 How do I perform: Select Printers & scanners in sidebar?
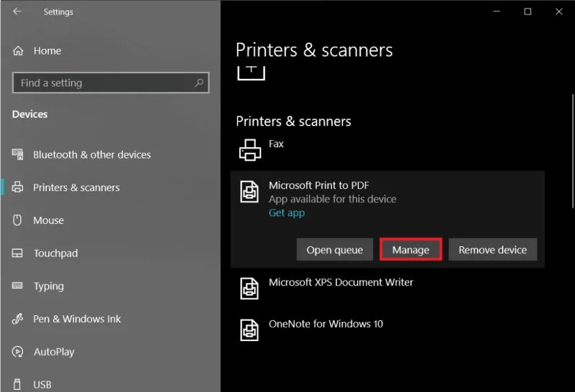pos(76,187)
